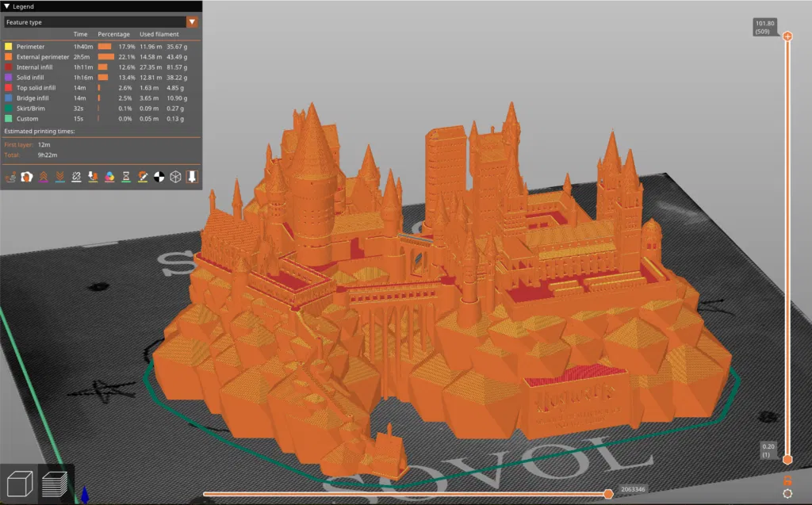Click the 22.1% percentage value
The width and height of the screenshot is (812, 505).
(x=127, y=57)
